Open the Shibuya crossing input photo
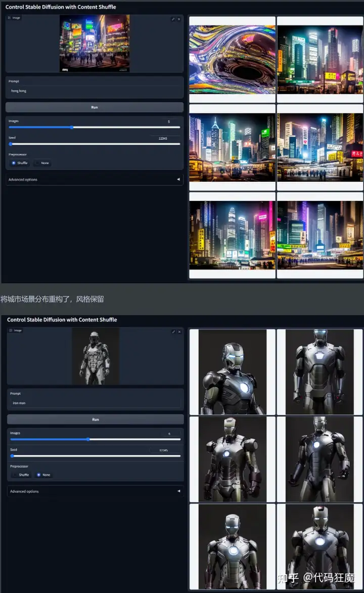Image resolution: width=364 pixels, height=593 pixels. 95,43
